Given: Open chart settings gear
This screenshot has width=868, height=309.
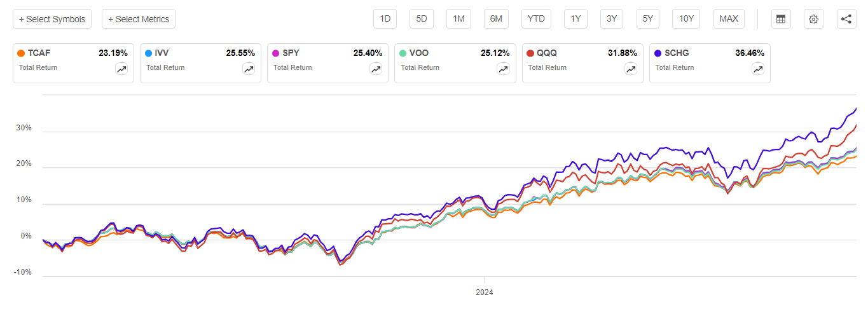Looking at the screenshot, I should pyautogui.click(x=813, y=19).
